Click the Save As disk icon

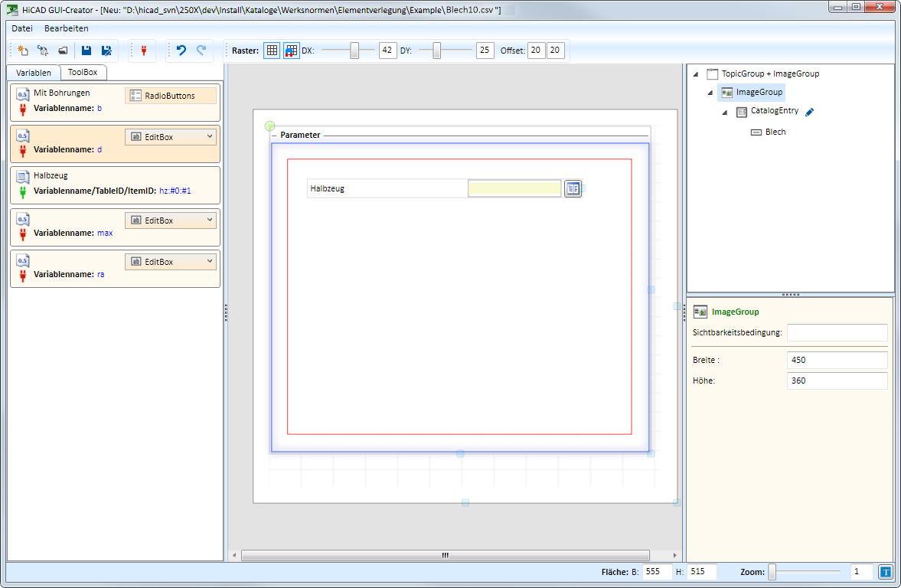(x=106, y=51)
